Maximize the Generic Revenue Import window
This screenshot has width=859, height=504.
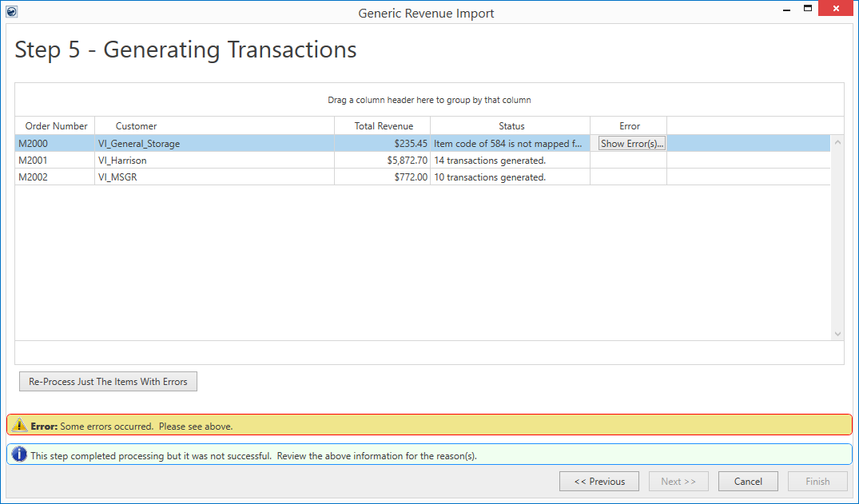tap(808, 9)
